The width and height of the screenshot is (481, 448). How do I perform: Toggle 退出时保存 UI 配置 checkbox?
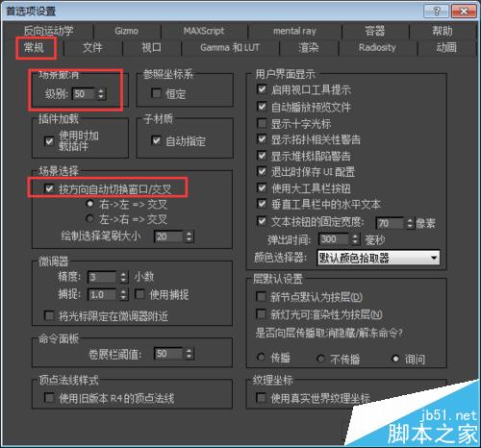(262, 171)
